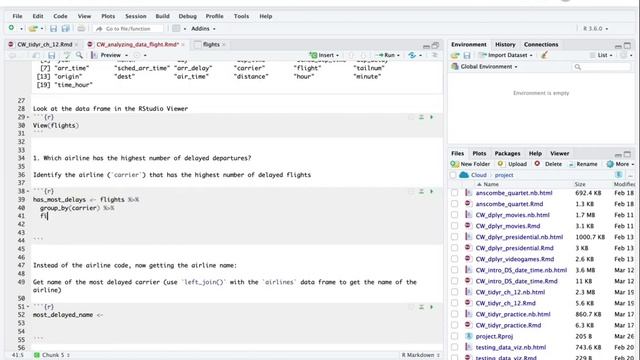Open the Tools menu
Screen dimensions: 640x360
point(241,16)
